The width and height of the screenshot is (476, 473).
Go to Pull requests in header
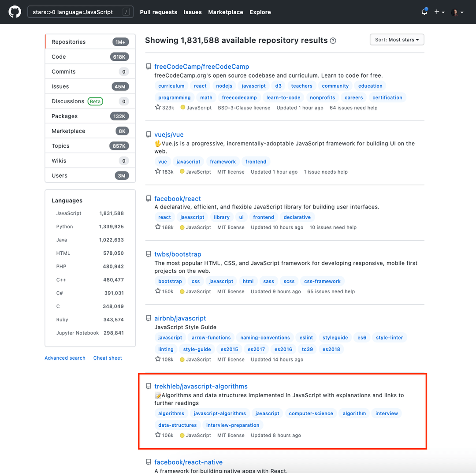click(158, 12)
